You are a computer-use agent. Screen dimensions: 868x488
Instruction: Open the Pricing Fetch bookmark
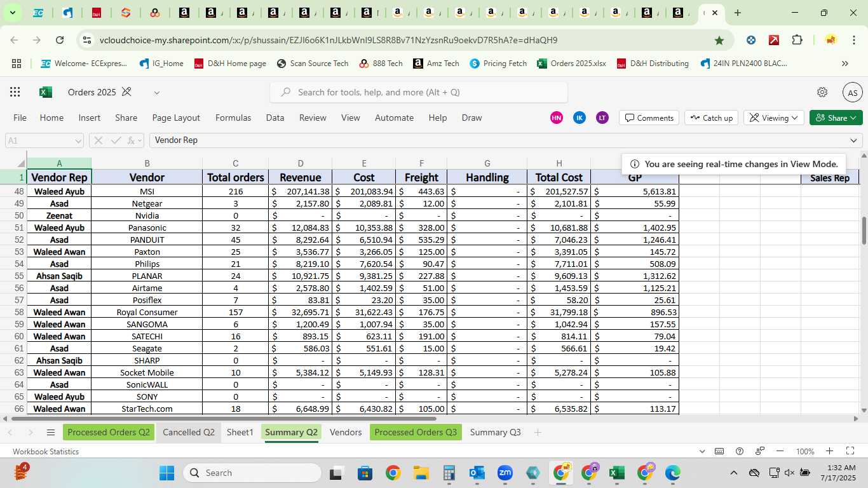[498, 64]
